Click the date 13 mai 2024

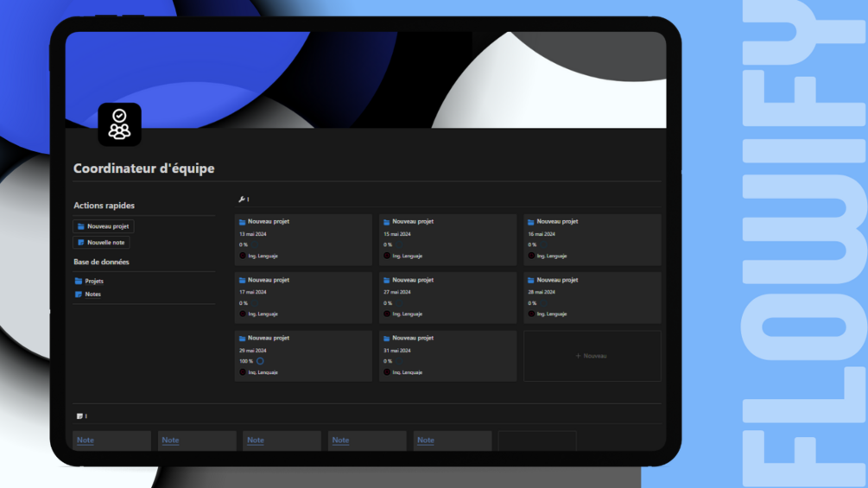pos(253,234)
